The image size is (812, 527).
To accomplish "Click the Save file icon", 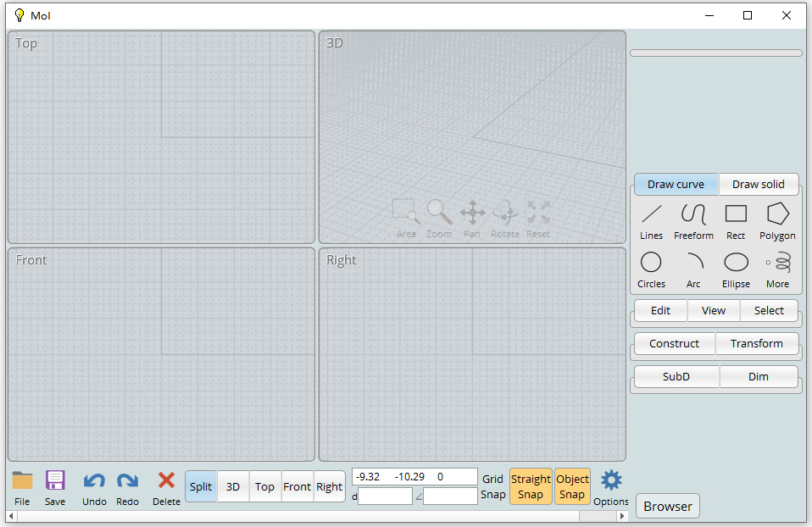I will point(54,486).
